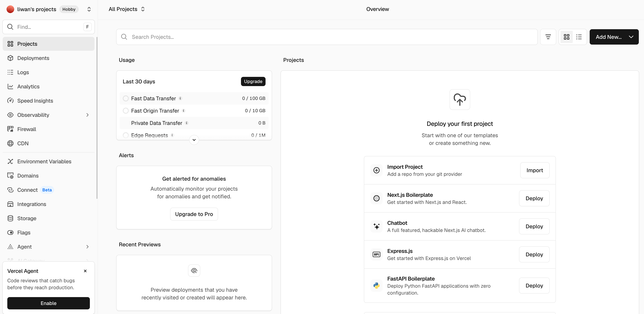
Task: Click the F shortcut key hint
Action: tap(88, 27)
